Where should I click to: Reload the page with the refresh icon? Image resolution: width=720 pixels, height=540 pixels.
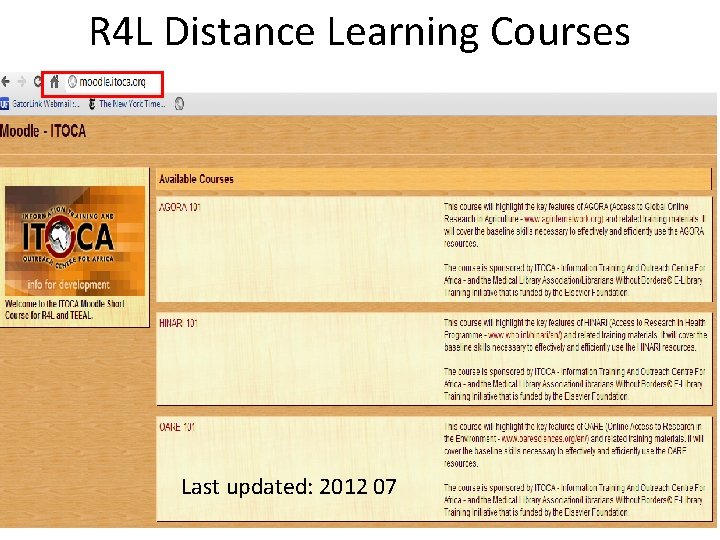(38, 82)
